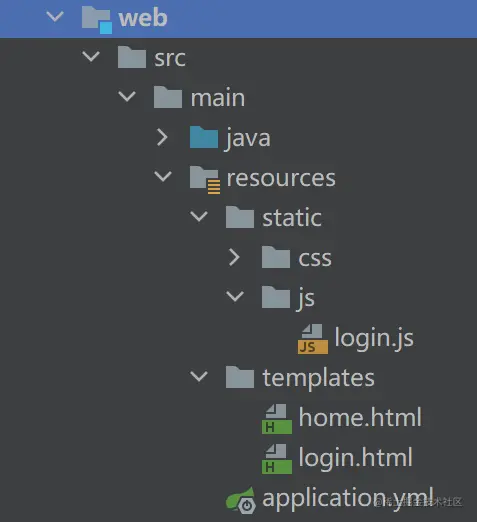Screen dimensions: 477x522
Task: Collapse the src folder chevron
Action: pyautogui.click(x=91, y=57)
